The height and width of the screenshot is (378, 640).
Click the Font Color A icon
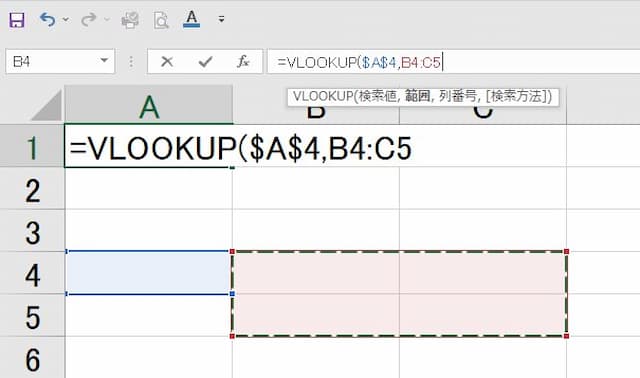191,19
